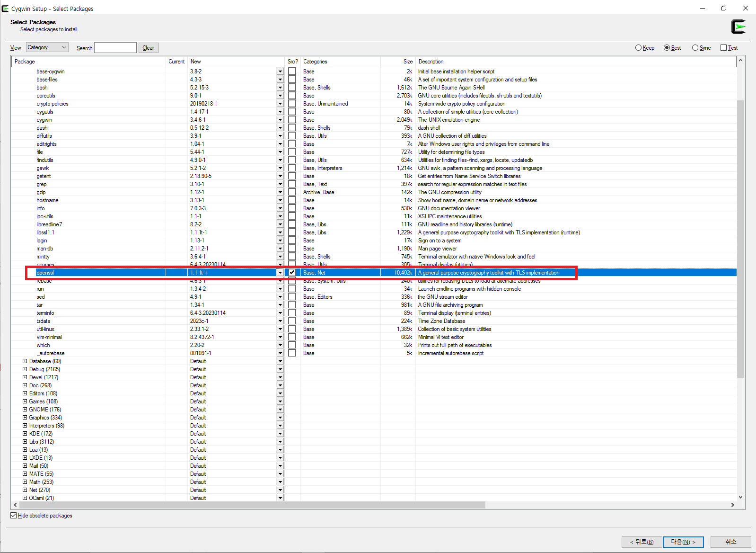Click the Size column header
Viewport: 756px width, 553px height.
tap(398, 62)
